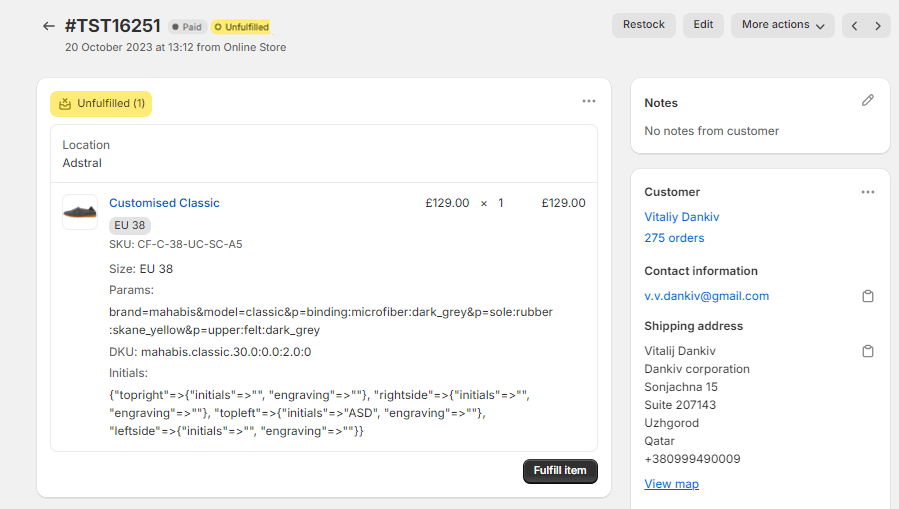899x509 pixels.
Task: Expand the More actions dropdown
Action: coord(783,25)
